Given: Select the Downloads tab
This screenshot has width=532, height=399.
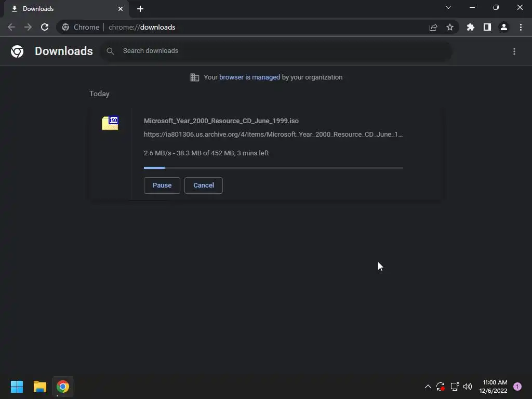Looking at the screenshot, I should [x=66, y=9].
